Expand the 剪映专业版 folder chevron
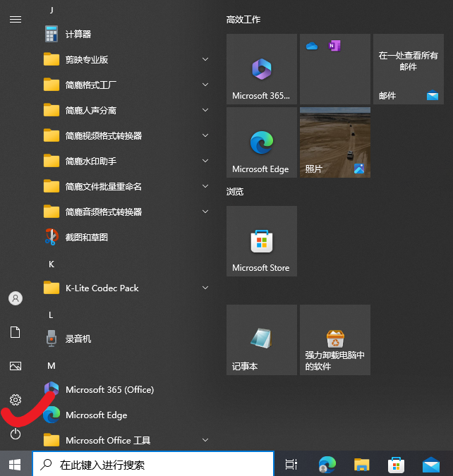Screen dimensions: 453x476 [205, 59]
